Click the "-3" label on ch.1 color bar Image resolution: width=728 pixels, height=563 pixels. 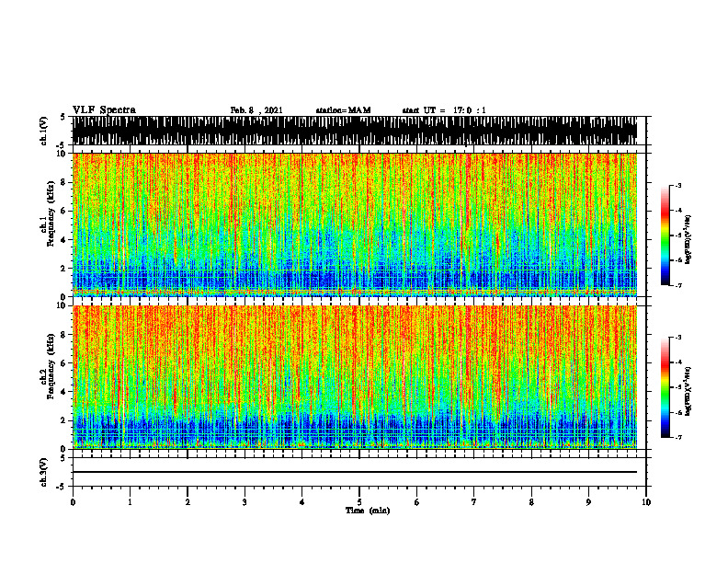point(678,186)
